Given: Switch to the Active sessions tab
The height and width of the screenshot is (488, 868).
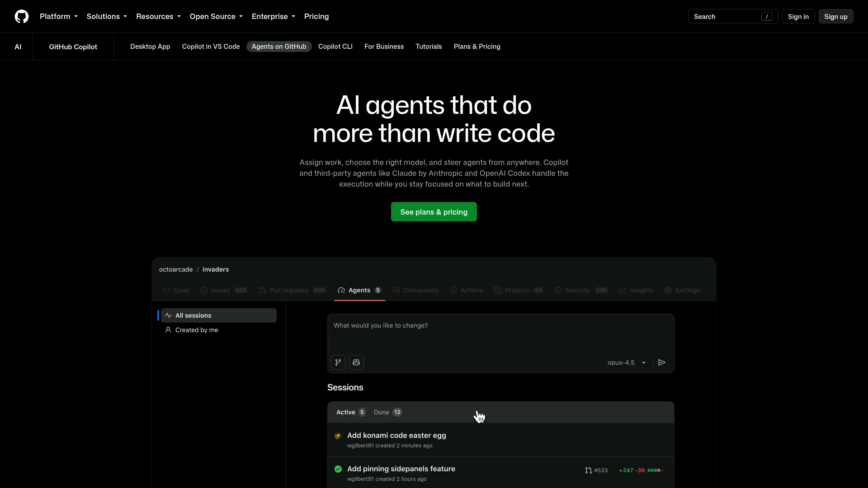Looking at the screenshot, I should pos(351,412).
